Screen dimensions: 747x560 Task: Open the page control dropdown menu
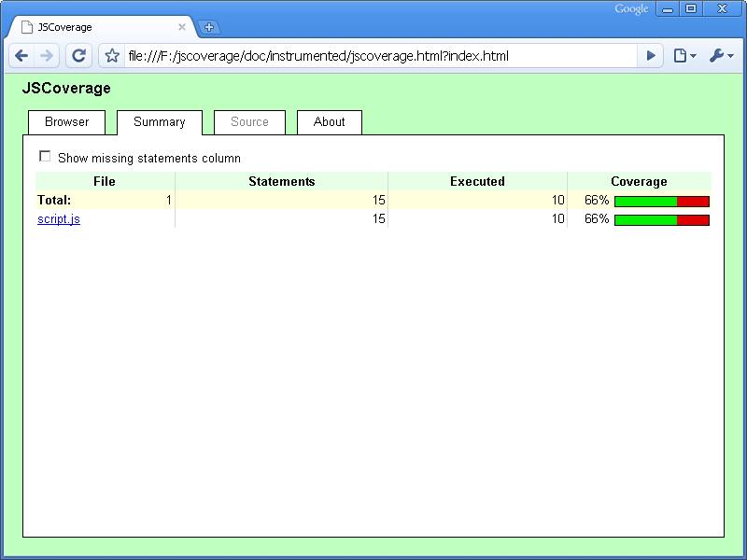click(684, 56)
